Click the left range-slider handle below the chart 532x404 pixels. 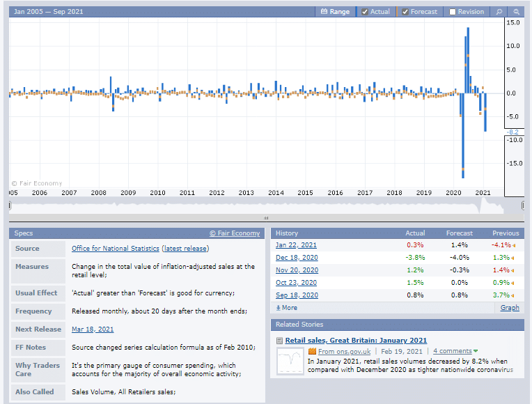pyautogui.click(x=10, y=205)
